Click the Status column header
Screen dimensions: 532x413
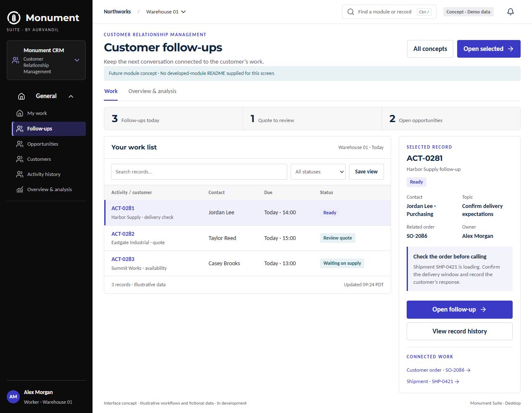click(x=326, y=192)
